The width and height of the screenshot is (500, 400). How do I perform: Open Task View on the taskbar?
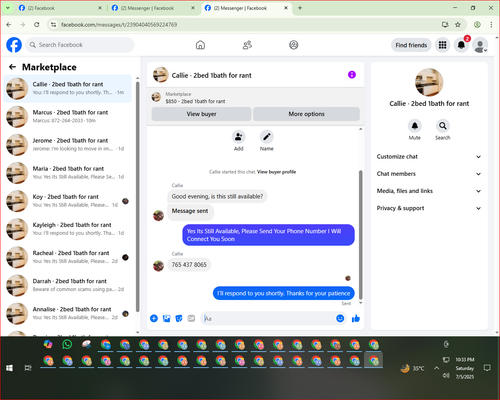click(x=28, y=368)
